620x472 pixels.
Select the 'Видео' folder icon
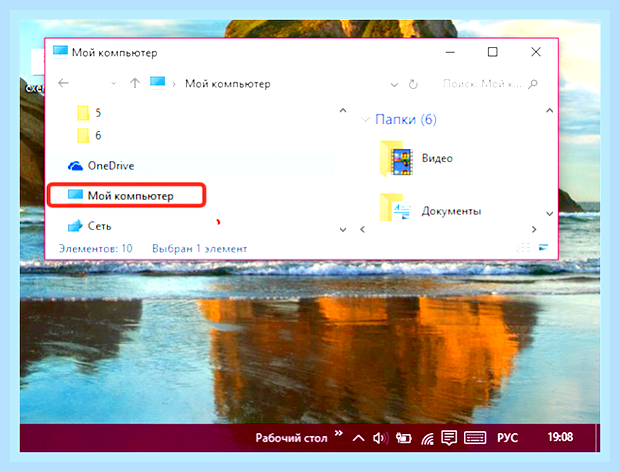pos(396,158)
